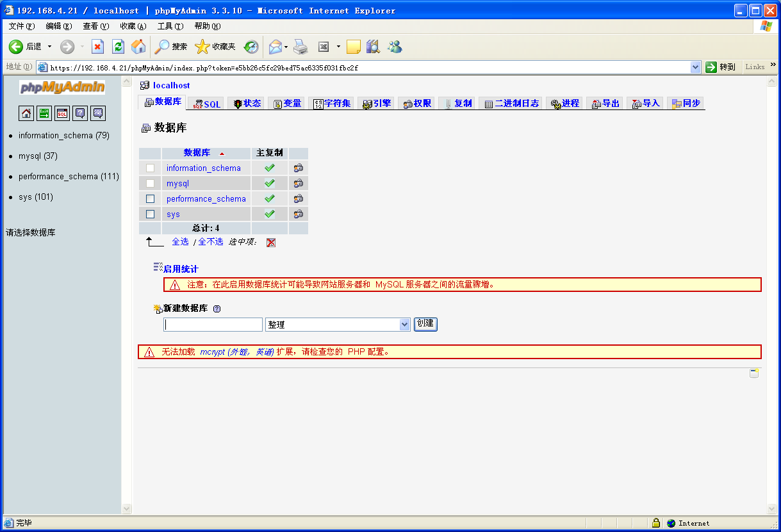Check privileges icon for performance_schema row
The height and width of the screenshot is (532, 781).
coord(299,198)
